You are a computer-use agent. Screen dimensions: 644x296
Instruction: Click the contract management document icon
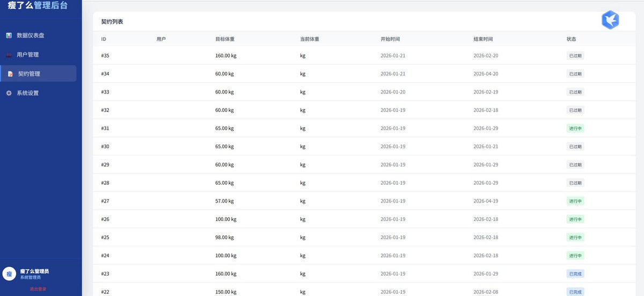(10, 74)
